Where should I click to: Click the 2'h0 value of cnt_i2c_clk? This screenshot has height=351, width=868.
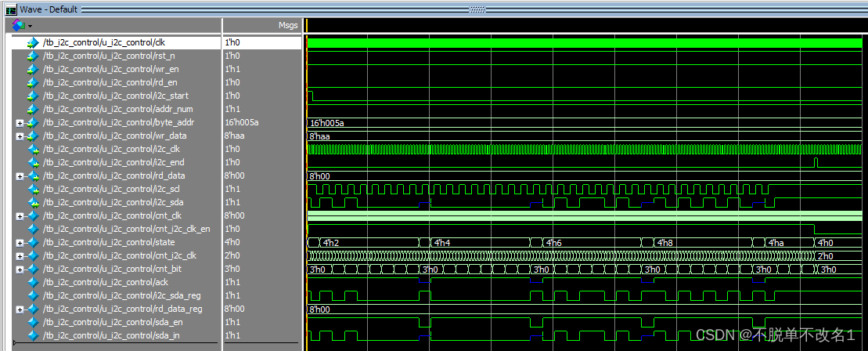[233, 255]
